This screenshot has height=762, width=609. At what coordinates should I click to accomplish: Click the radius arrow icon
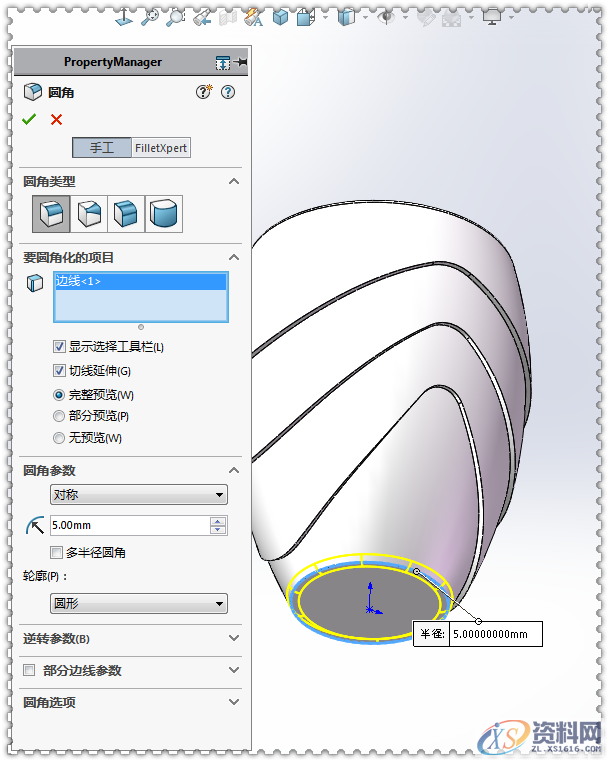35,526
